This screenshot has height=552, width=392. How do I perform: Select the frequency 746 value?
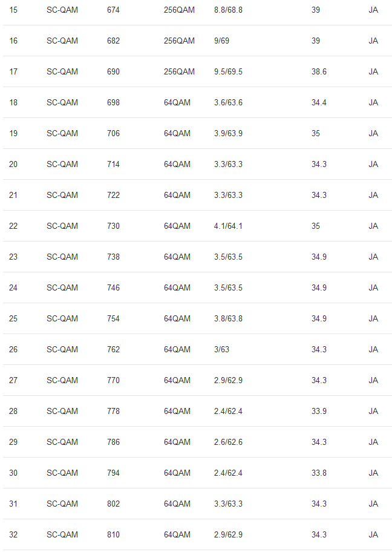pyautogui.click(x=113, y=287)
